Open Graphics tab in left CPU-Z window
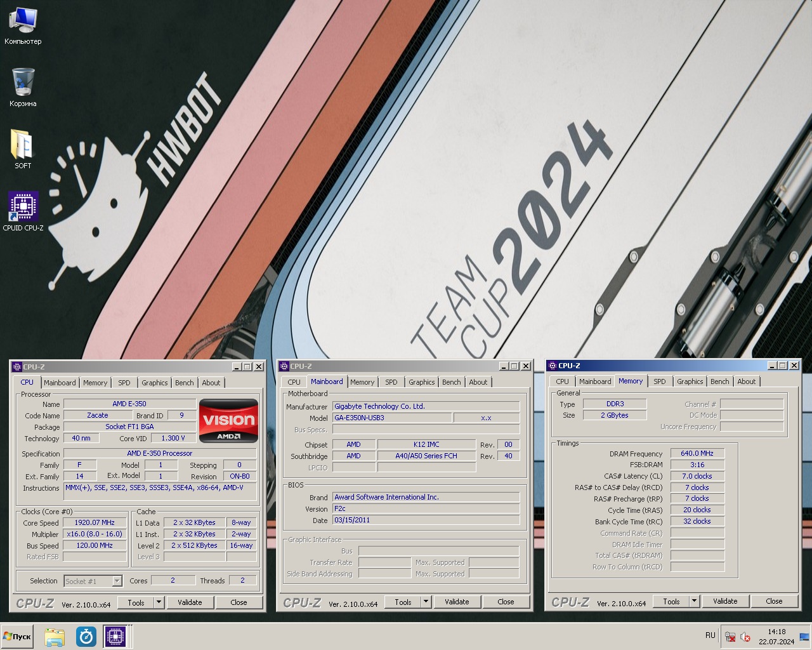The height and width of the screenshot is (650, 812). [x=155, y=383]
